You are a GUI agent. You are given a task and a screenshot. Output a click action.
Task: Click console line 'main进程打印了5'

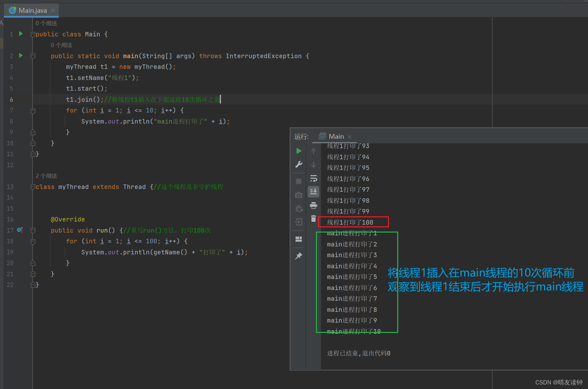point(352,277)
